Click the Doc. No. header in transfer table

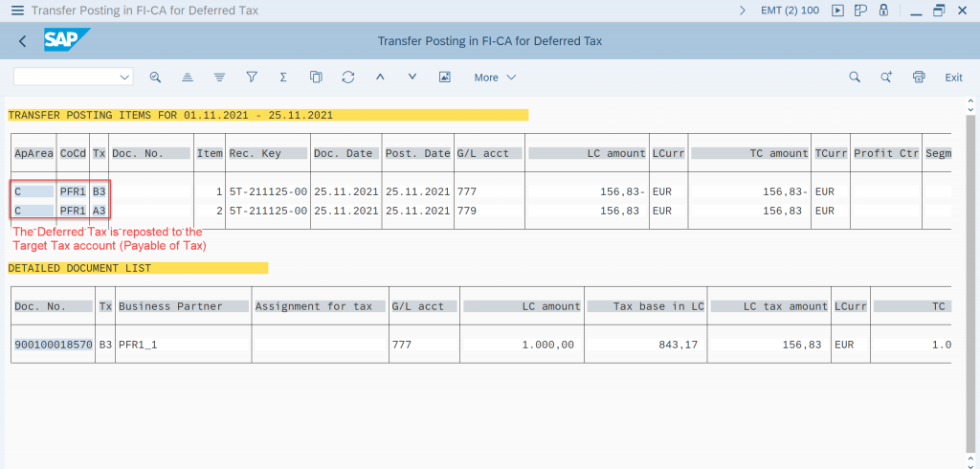150,153
